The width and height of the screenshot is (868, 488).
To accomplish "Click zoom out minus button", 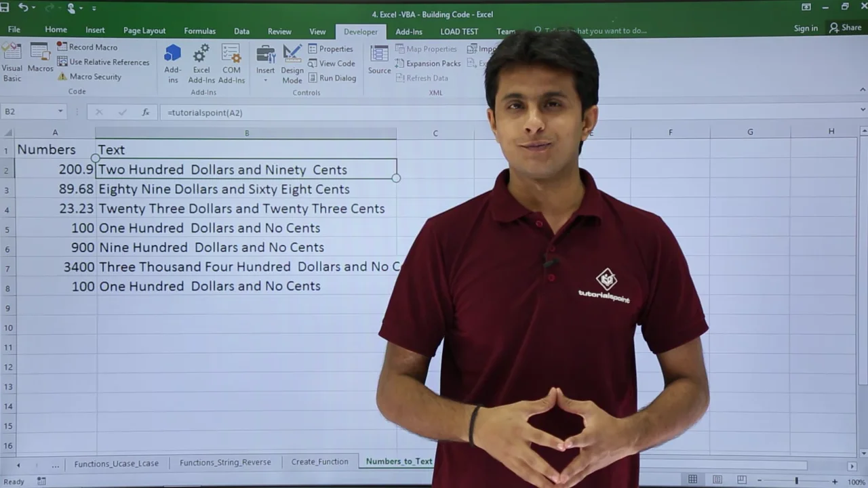I will pyautogui.click(x=759, y=481).
